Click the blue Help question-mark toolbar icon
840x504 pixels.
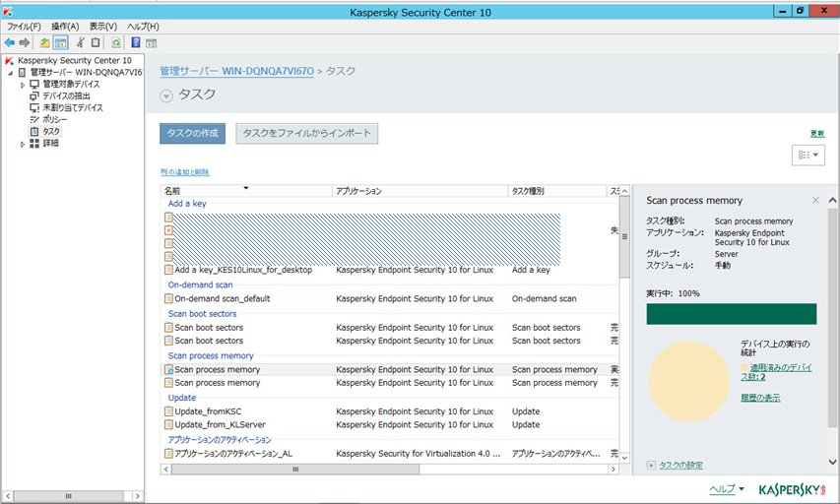(x=136, y=43)
